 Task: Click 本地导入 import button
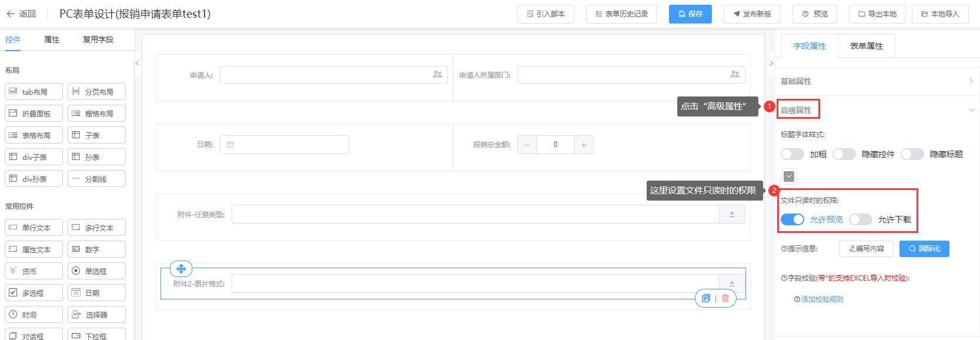940,14
